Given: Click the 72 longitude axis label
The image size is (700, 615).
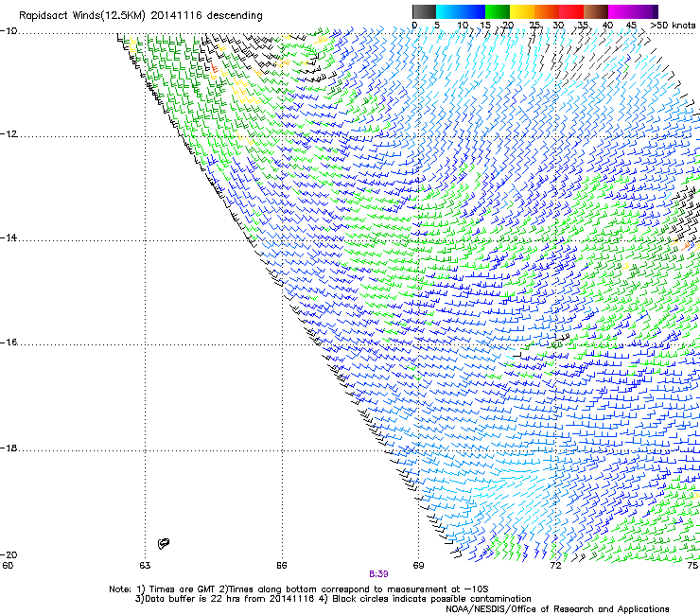Looking at the screenshot, I should [x=555, y=566].
